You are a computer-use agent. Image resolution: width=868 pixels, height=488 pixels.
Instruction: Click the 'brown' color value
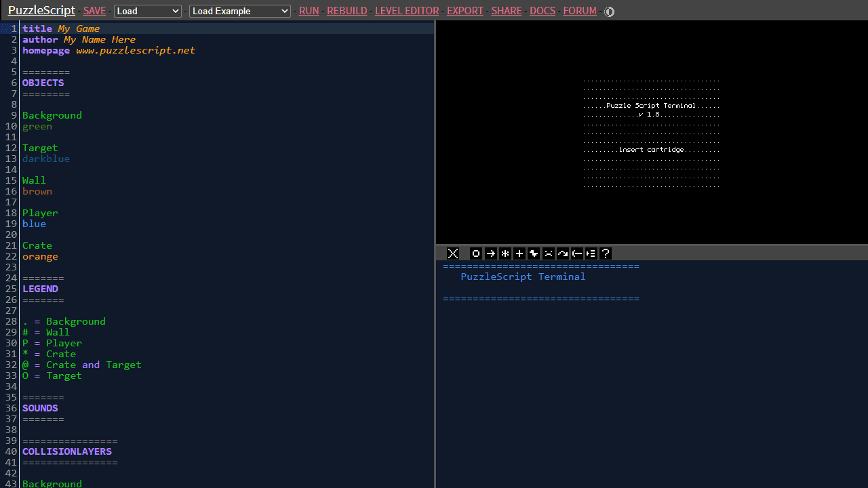(x=37, y=191)
